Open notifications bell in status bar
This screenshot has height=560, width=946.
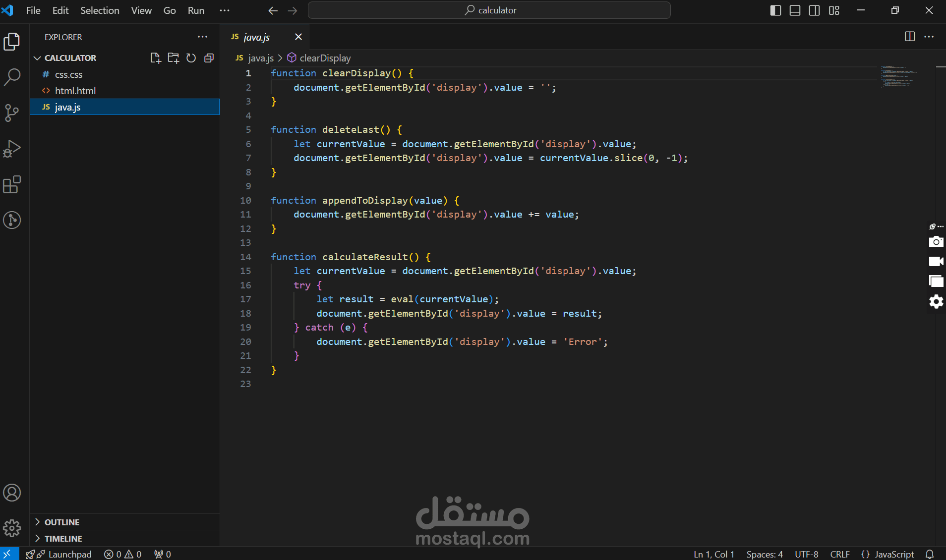930,554
